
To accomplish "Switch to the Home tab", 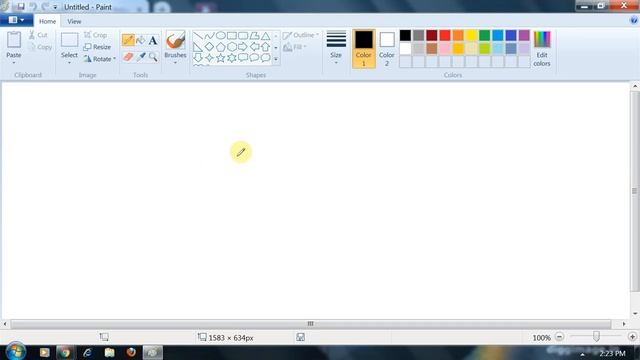I will pos(47,21).
